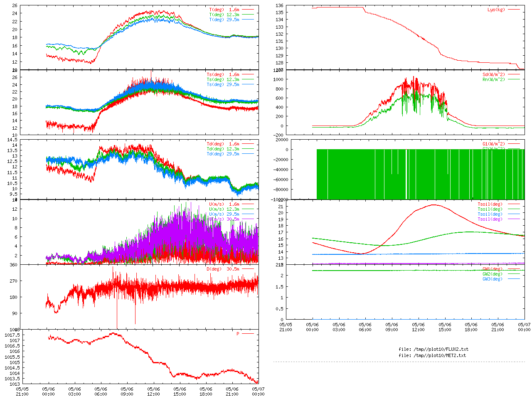Click the peak of the red Tsoil curve
Image resolution: width=532 pixels, height=399 pixels.
[x=434, y=204]
